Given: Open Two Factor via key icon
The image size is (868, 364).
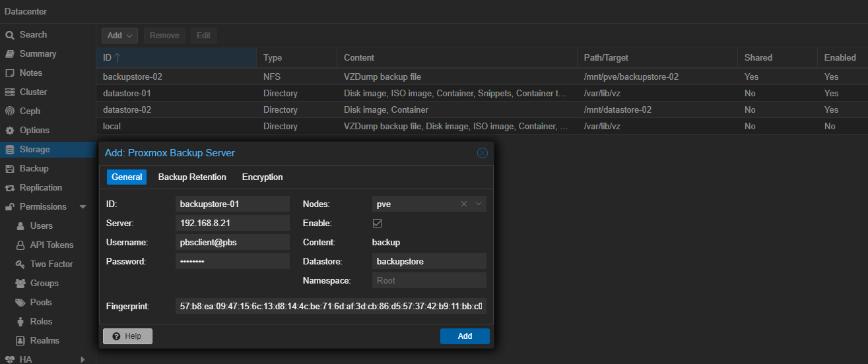Looking at the screenshot, I should (19, 264).
